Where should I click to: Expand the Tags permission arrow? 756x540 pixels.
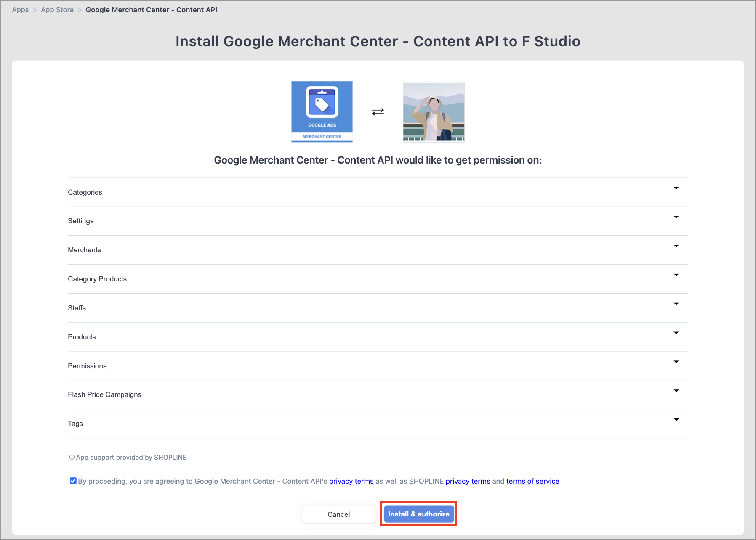tap(676, 420)
